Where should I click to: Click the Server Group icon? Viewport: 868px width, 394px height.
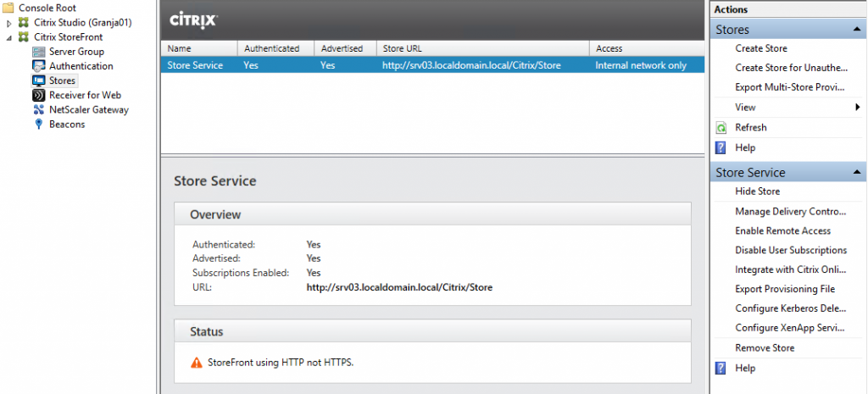(38, 52)
